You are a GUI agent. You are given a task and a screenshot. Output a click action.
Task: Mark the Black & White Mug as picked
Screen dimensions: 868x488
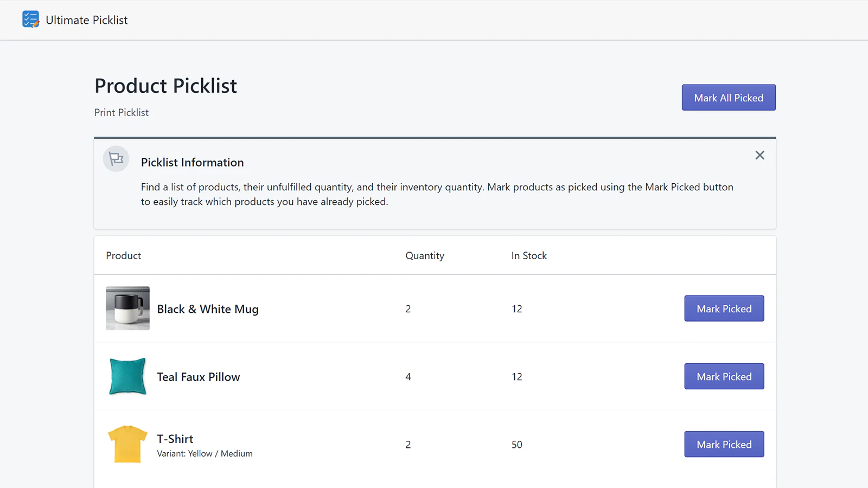(724, 309)
